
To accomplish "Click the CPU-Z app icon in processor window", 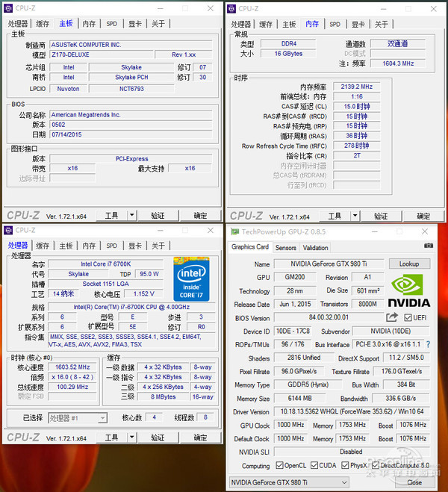I will point(8,231).
